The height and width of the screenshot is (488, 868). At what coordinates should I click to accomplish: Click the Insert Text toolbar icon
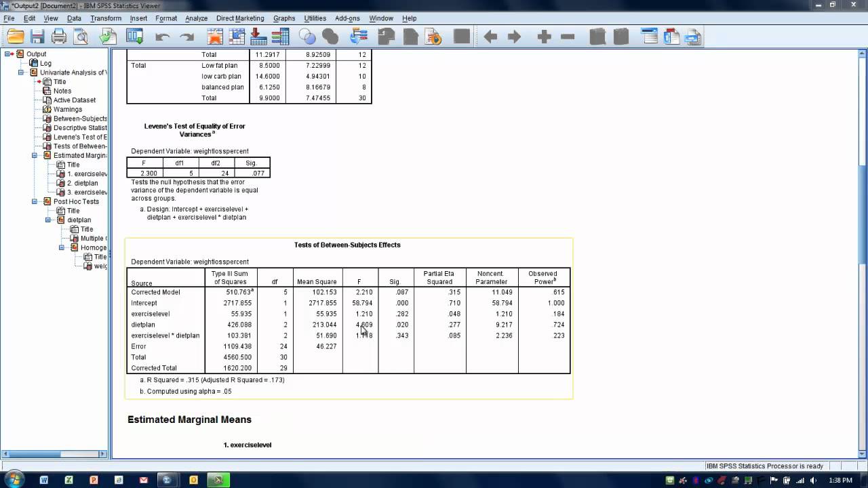(x=693, y=37)
